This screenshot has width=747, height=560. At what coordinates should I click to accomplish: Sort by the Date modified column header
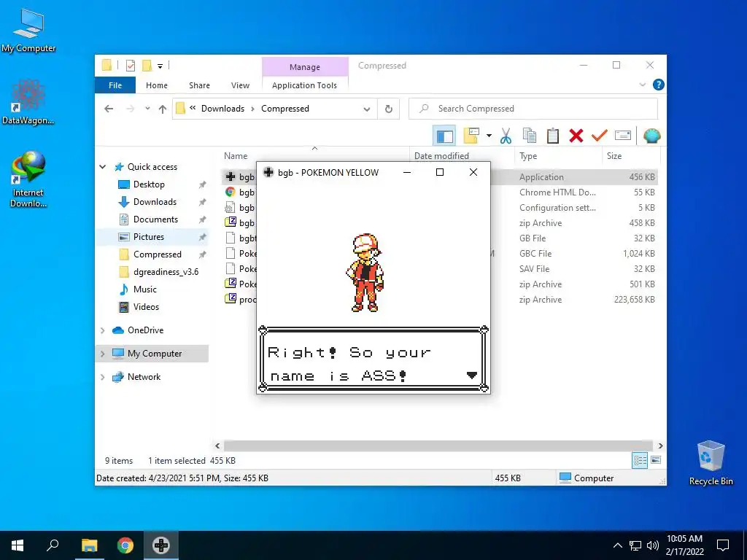(x=441, y=156)
